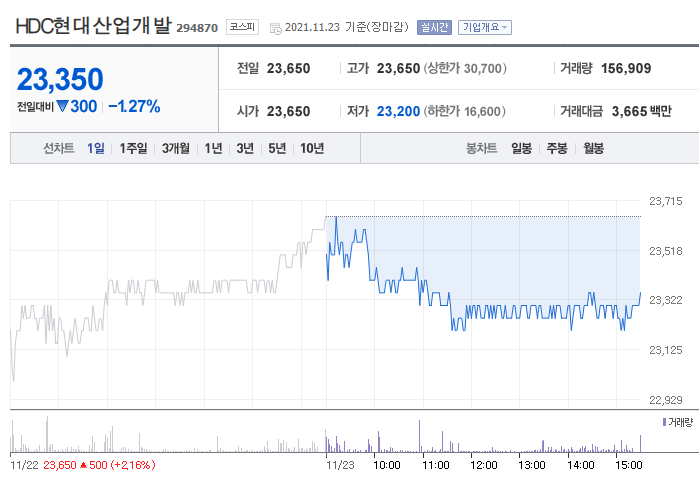Image resolution: width=699 pixels, height=488 pixels.
Task: Click the 13:00 time axis label
Action: pos(532,465)
